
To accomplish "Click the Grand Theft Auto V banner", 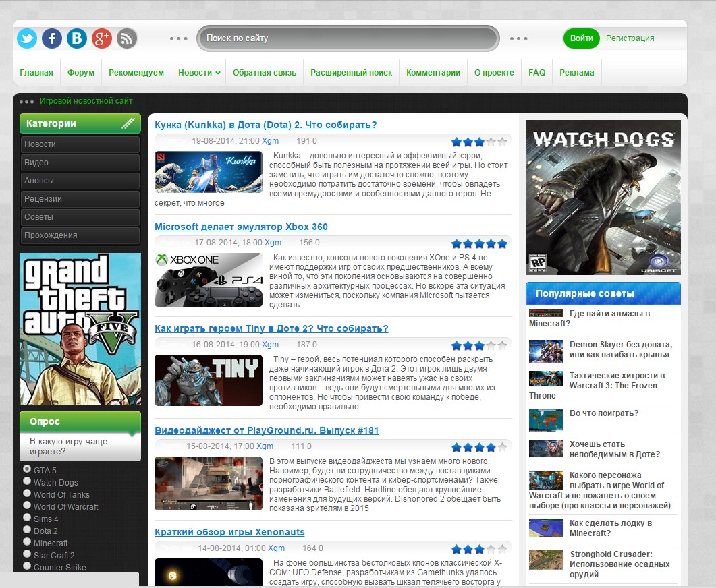I will pyautogui.click(x=80, y=329).
